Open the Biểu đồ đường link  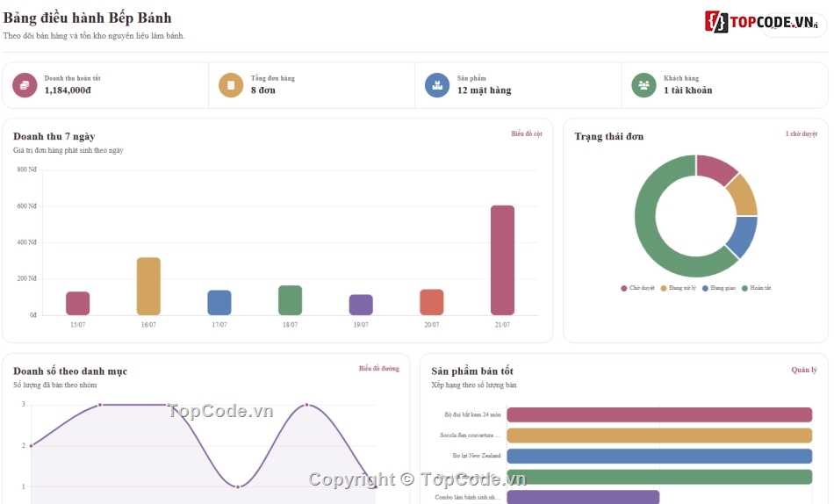[378, 368]
